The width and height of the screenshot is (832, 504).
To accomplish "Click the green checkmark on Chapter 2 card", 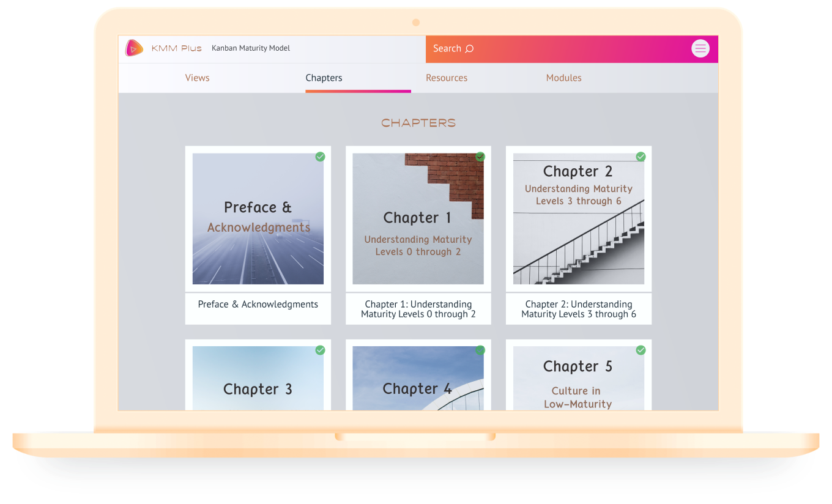I will coord(641,157).
